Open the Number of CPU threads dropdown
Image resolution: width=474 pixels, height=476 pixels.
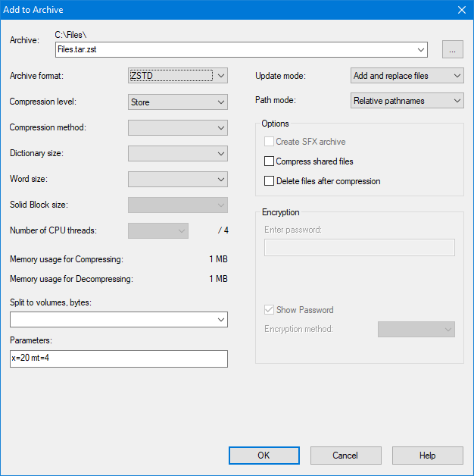click(x=158, y=231)
